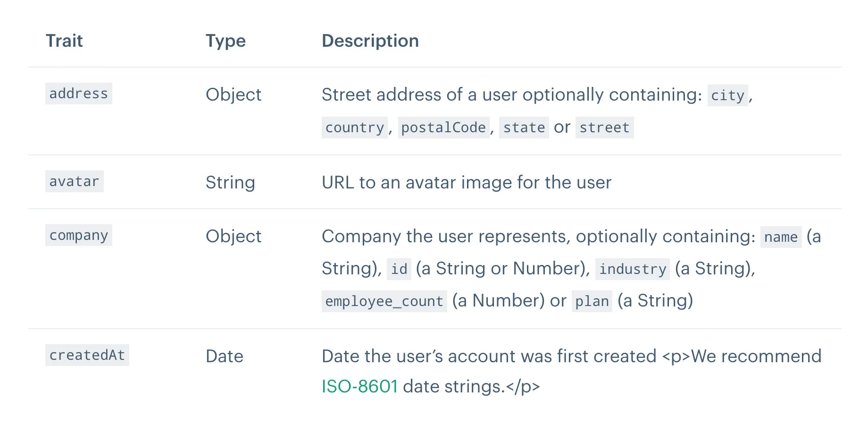Click the id code snippet
This screenshot has height=425, width=868.
coord(399,269)
